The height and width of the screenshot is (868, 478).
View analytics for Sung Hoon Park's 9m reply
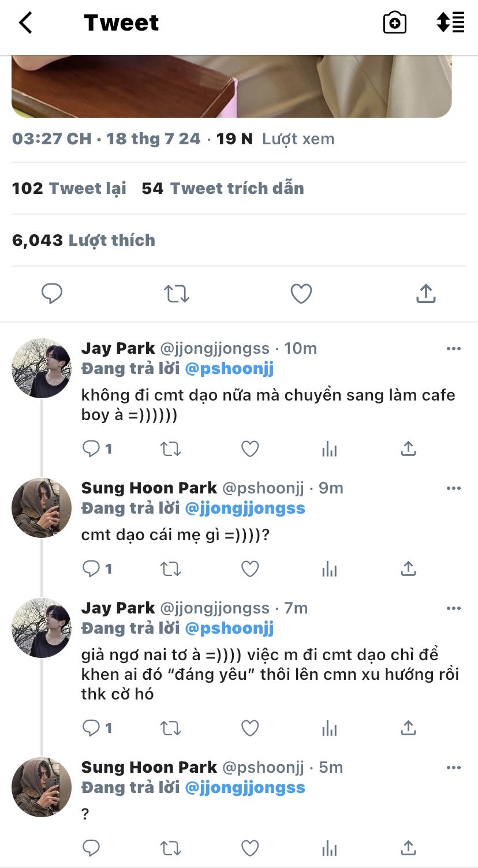coord(329,569)
